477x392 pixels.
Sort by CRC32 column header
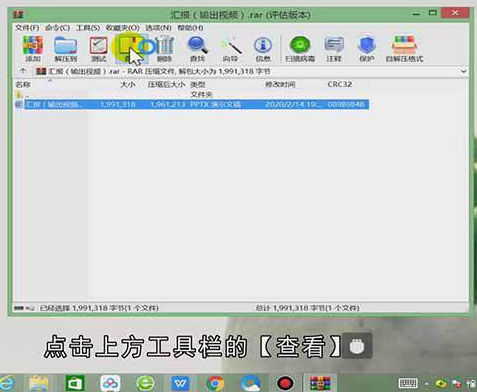coord(339,85)
